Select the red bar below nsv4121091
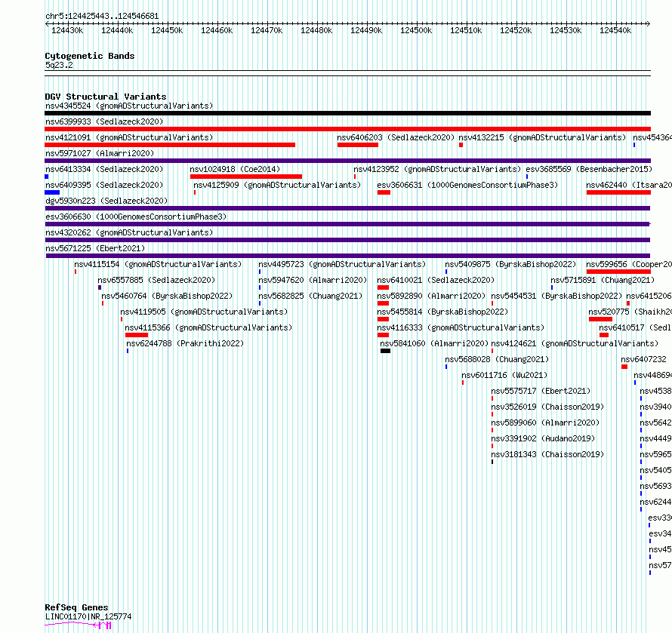The height and width of the screenshot is (633, 672). pos(170,145)
